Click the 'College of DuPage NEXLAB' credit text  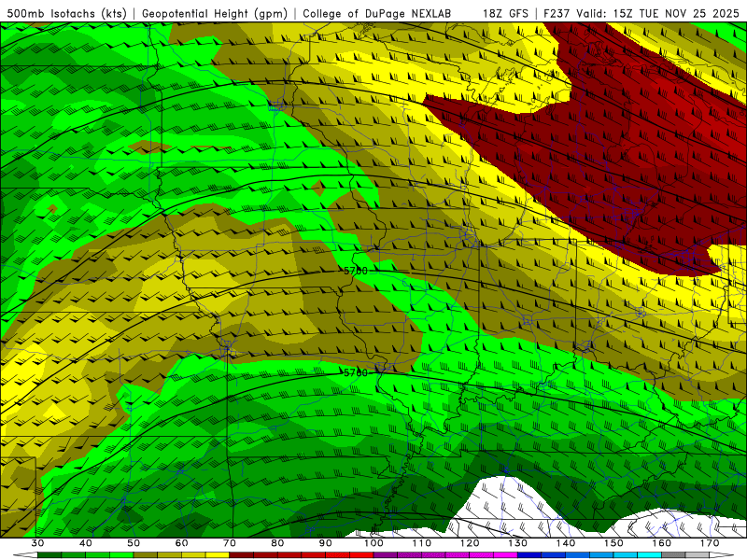tap(376, 13)
